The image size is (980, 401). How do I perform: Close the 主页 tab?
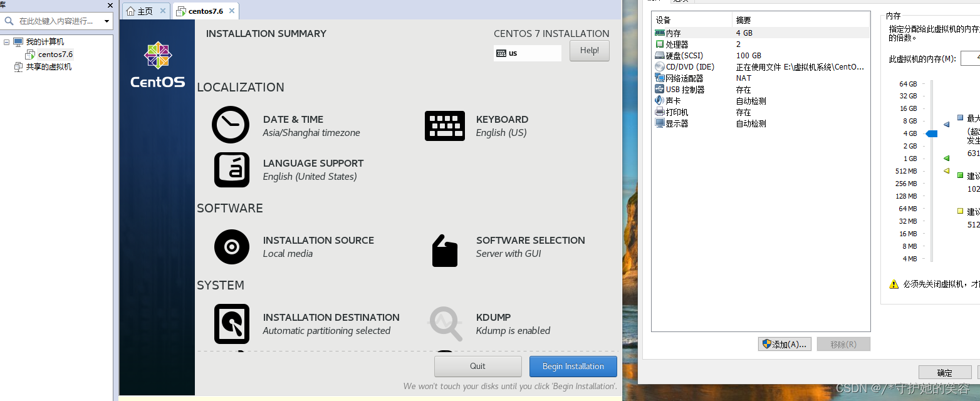[x=163, y=11]
